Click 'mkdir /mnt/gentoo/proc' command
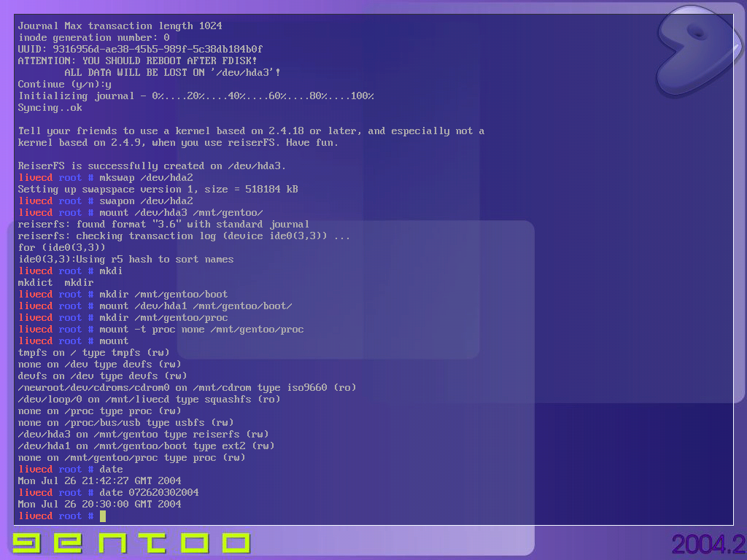 click(163, 318)
